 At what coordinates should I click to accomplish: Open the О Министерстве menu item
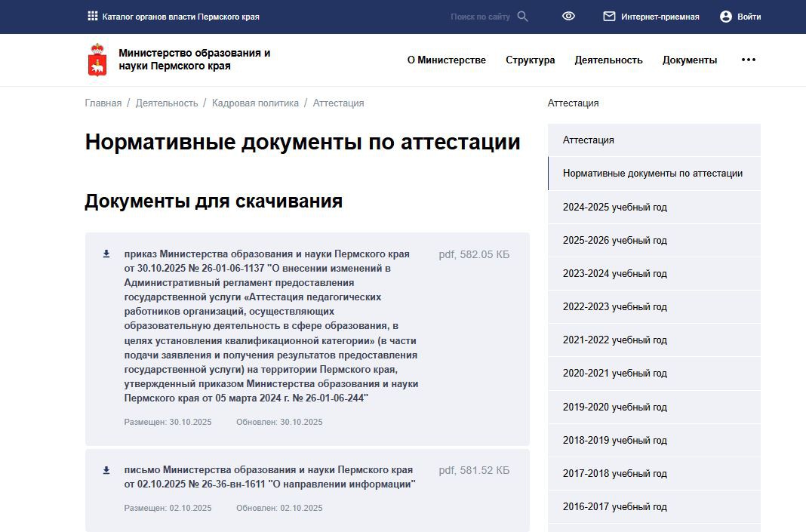tap(447, 60)
